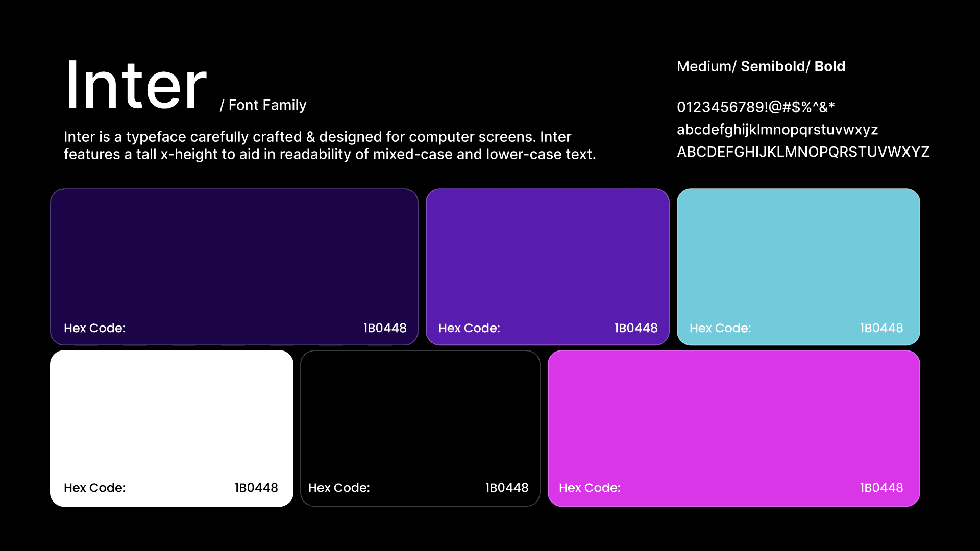
Task: Click the Bold font weight text
Action: click(829, 66)
